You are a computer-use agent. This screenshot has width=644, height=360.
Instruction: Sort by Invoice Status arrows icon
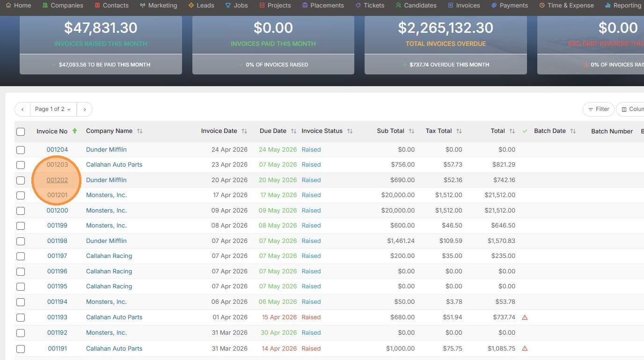click(350, 131)
